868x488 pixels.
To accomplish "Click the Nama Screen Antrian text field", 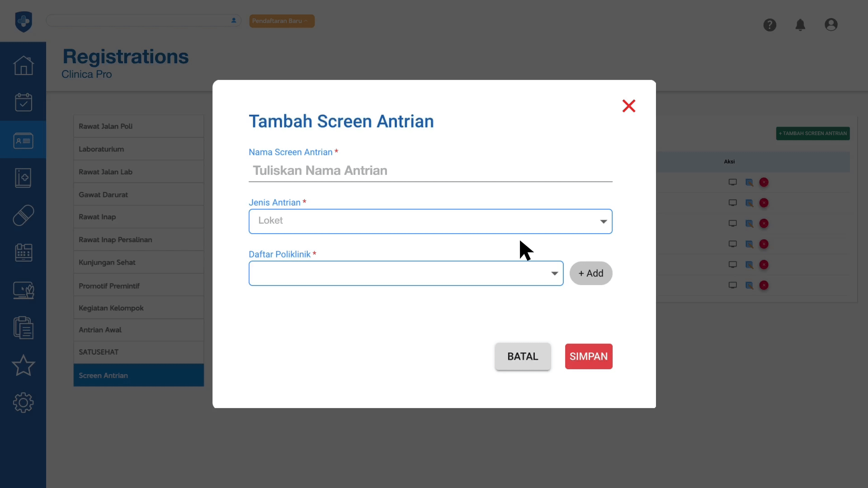I will pos(430,171).
